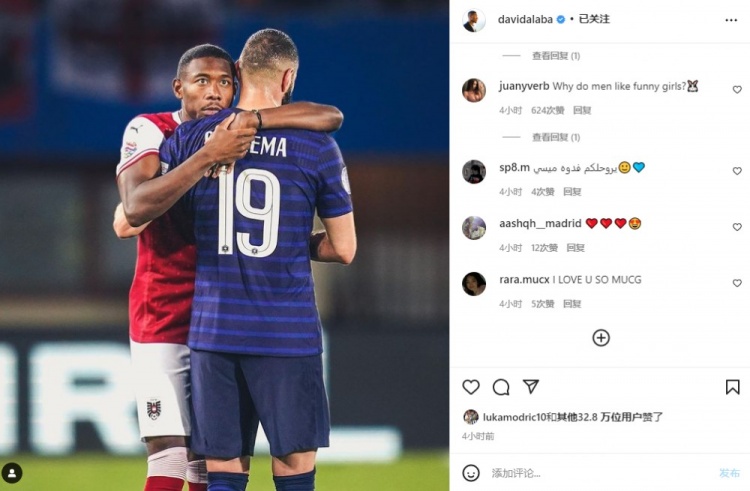Viewport: 750px width, 491px height.
Task: Expand replies under juanyverb's comment
Action: [556, 138]
